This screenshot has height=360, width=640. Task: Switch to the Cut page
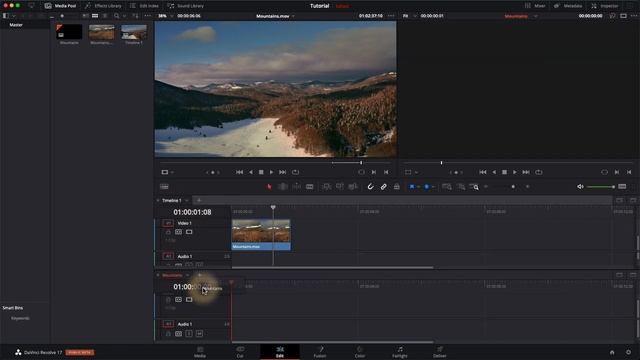[240, 352]
